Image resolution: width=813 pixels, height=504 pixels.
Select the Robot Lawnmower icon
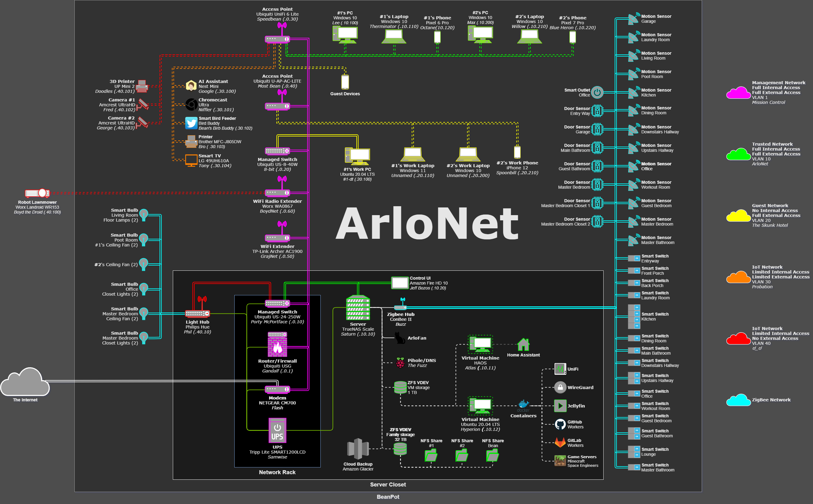coord(37,193)
